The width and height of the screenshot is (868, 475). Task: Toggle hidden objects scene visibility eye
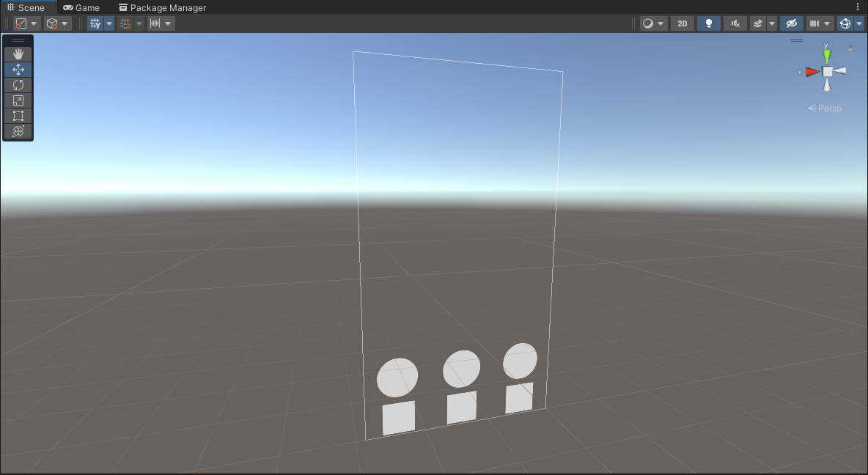coord(791,23)
